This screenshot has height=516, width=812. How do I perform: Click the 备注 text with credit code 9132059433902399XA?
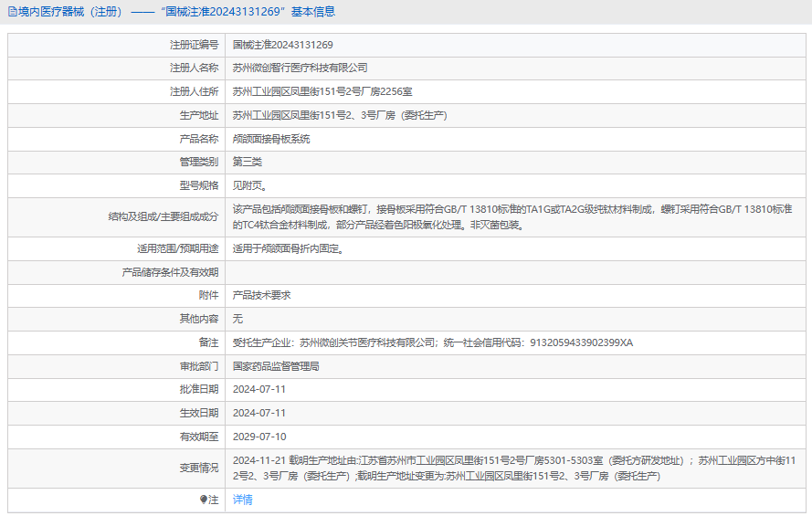(x=432, y=342)
